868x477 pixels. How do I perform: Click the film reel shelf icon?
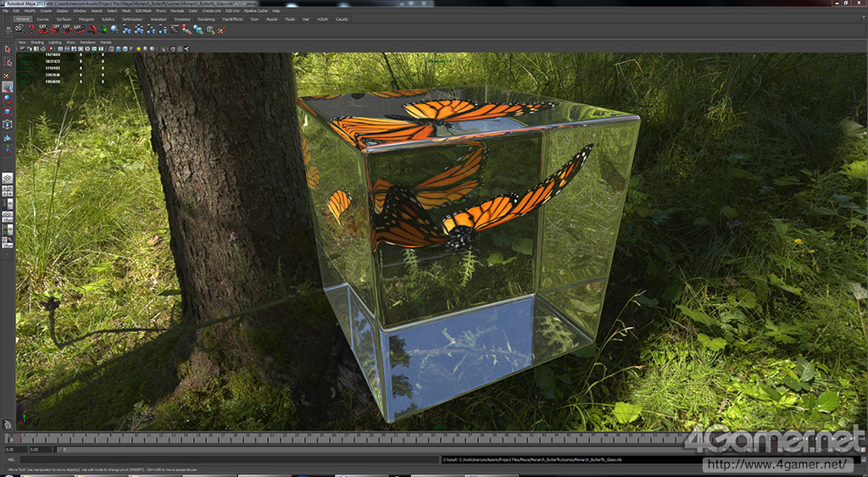click(20, 30)
